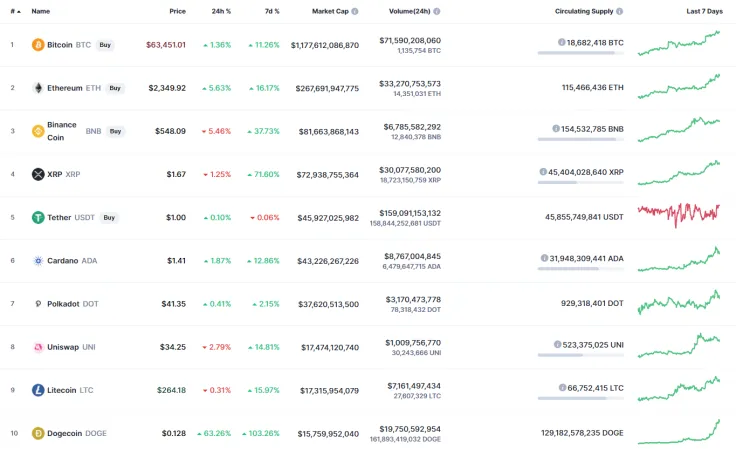Click info icon beside 66,752,415 LTC supply
Screen dimensions: 736x449
pyautogui.click(x=562, y=388)
